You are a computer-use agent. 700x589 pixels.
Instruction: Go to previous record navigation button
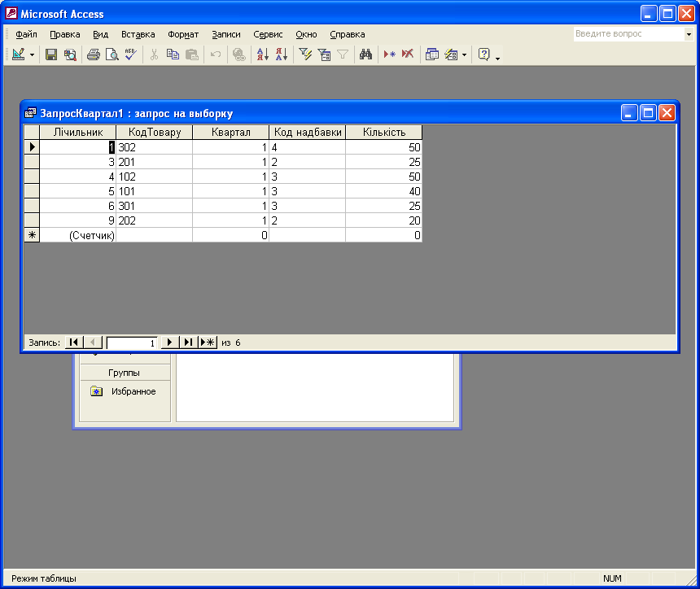93,342
